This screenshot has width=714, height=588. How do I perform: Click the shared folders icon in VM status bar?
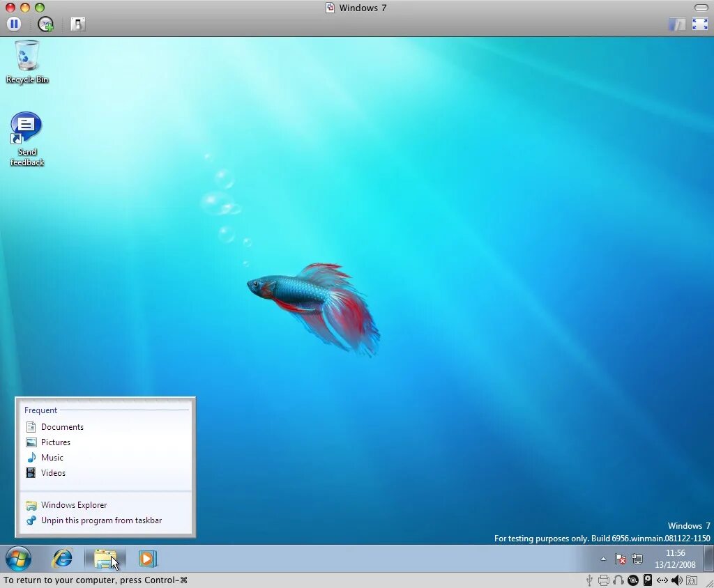pyautogui.click(x=692, y=580)
